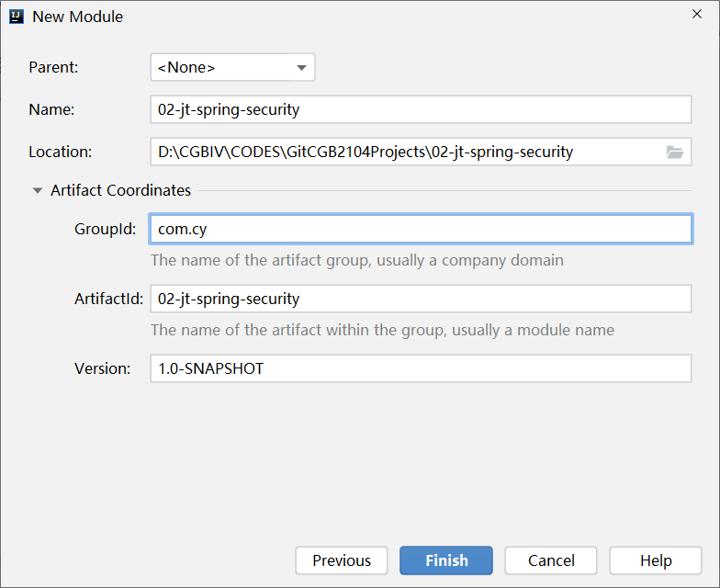720x588 pixels.
Task: Click the module name hint under ArtifactId
Action: click(382, 330)
